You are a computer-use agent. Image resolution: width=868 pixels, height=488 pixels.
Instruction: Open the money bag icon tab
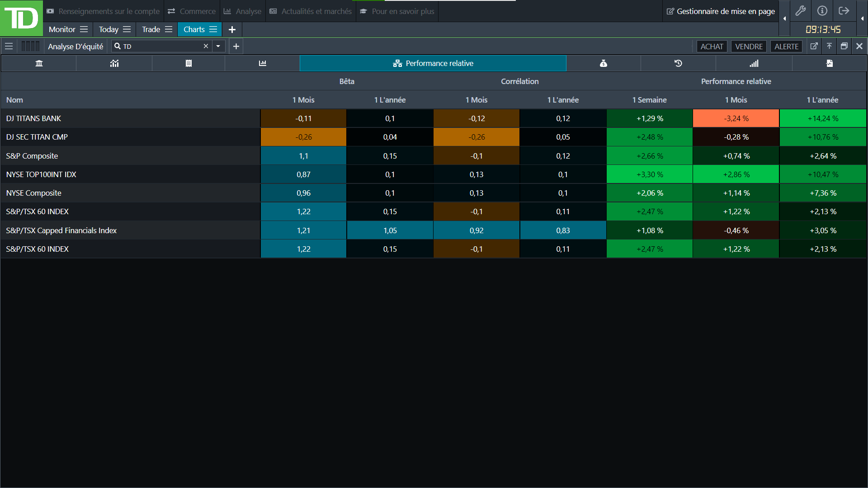(603, 63)
